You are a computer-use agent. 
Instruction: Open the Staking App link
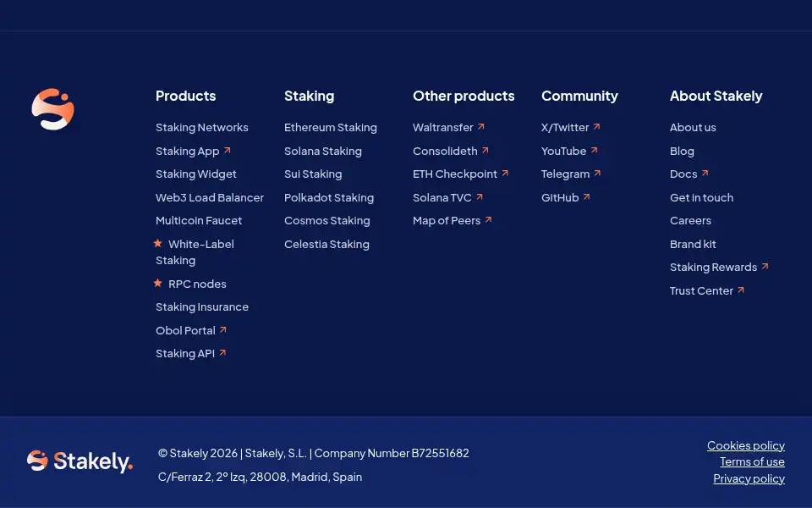(x=188, y=152)
